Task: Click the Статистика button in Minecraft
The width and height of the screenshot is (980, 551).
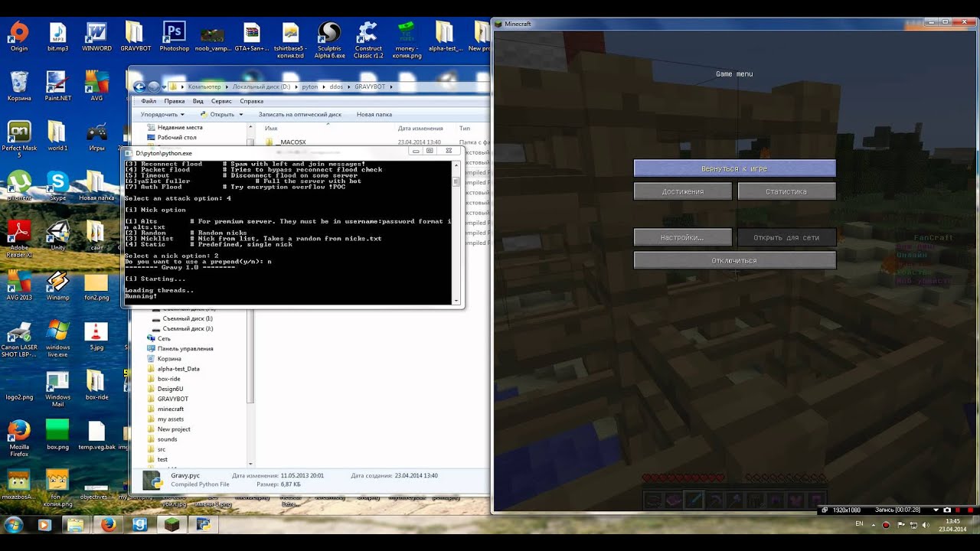Action: pyautogui.click(x=786, y=191)
